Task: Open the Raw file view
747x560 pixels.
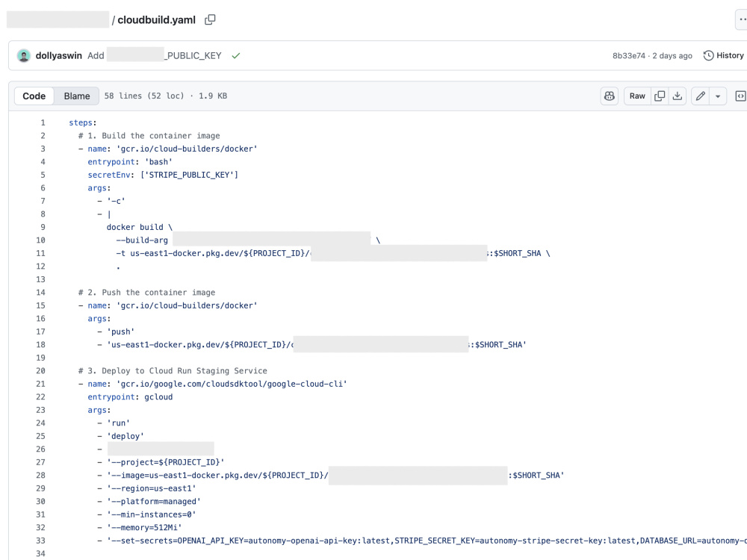Action: [637, 96]
